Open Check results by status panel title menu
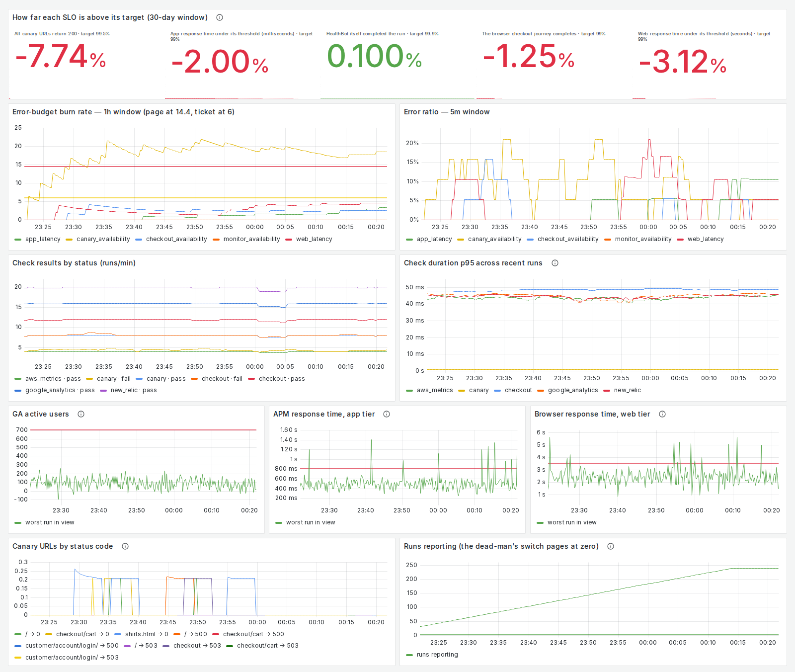The image size is (795, 672). (x=74, y=263)
